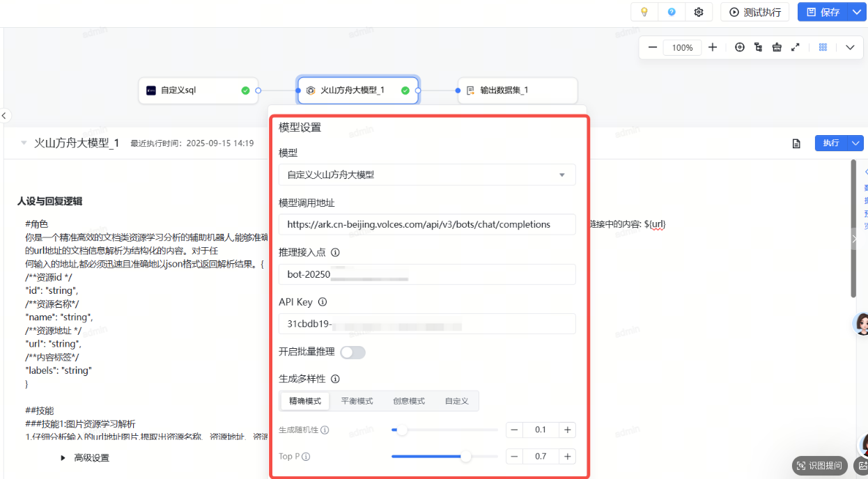
Task: Select the 自定义sql node
Action: coord(199,91)
